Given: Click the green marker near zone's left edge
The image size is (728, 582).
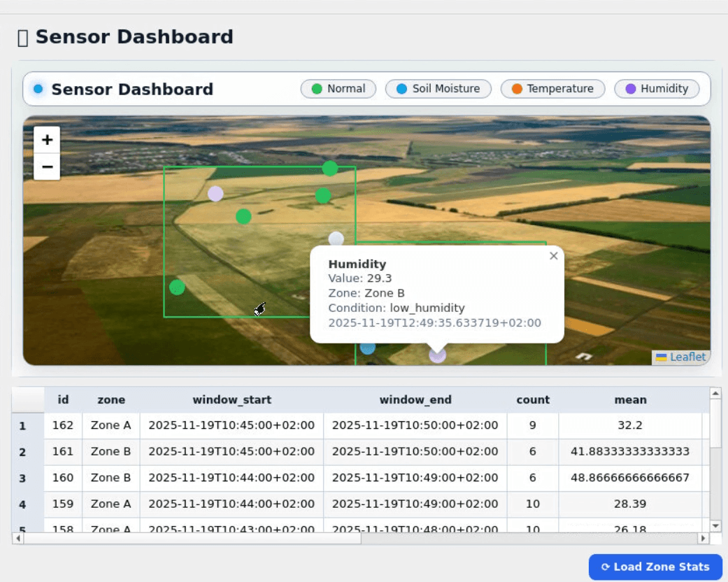Looking at the screenshot, I should pos(177,288).
